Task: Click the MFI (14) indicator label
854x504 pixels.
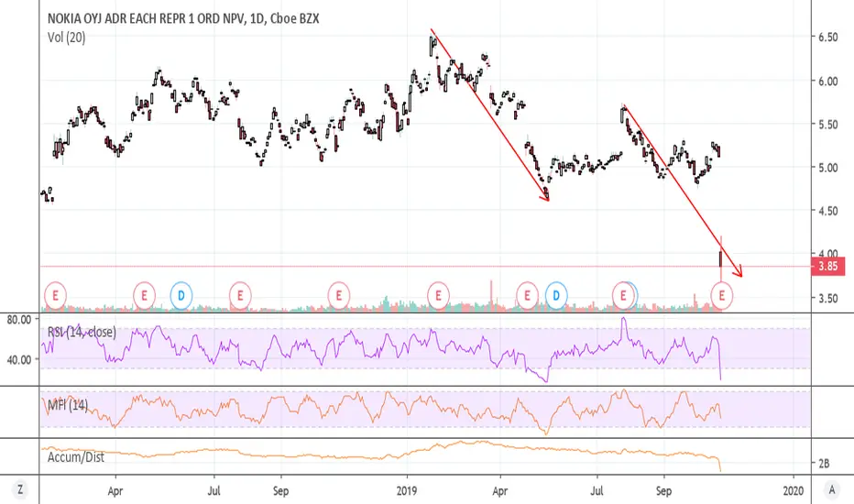Action: (x=68, y=405)
